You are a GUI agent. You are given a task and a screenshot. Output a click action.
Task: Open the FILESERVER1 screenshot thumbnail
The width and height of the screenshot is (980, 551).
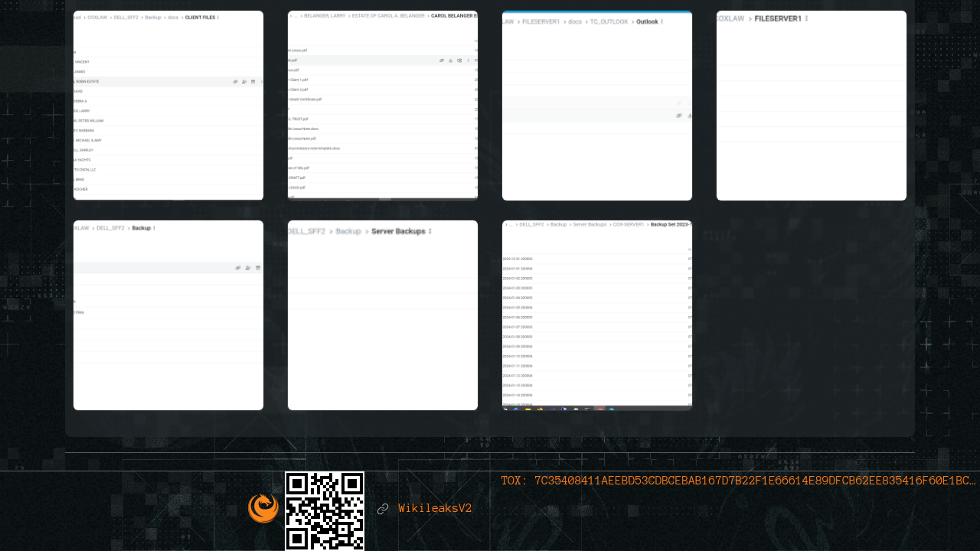812,106
